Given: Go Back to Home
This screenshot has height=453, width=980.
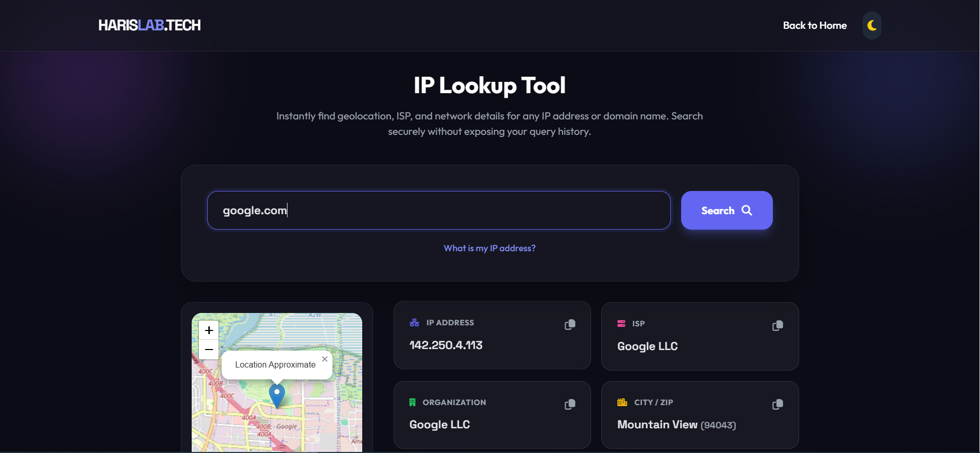Looking at the screenshot, I should click(815, 25).
